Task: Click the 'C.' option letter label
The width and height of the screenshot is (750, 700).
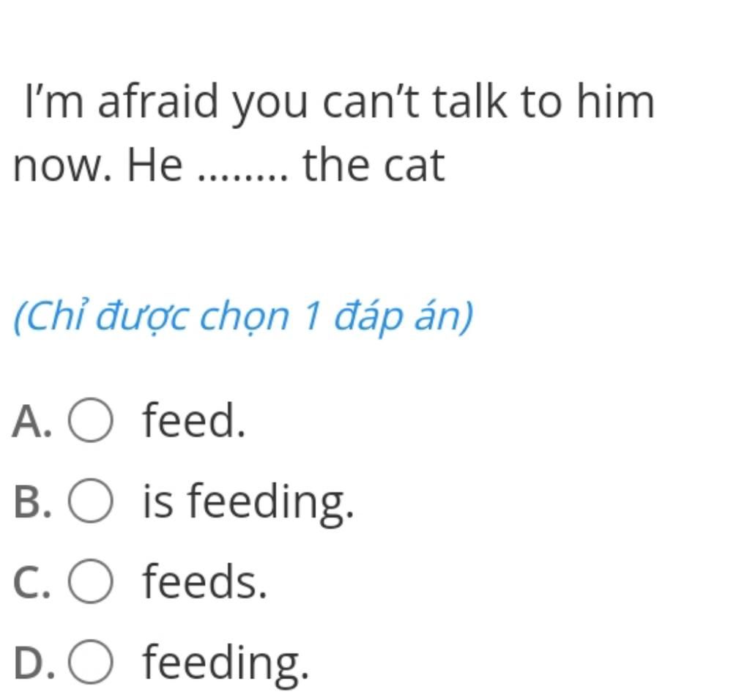Action: click(x=32, y=582)
